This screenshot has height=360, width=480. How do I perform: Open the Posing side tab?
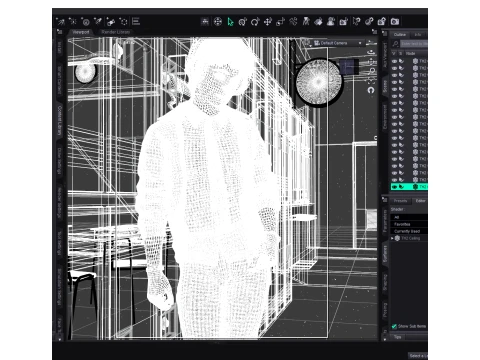click(385, 310)
